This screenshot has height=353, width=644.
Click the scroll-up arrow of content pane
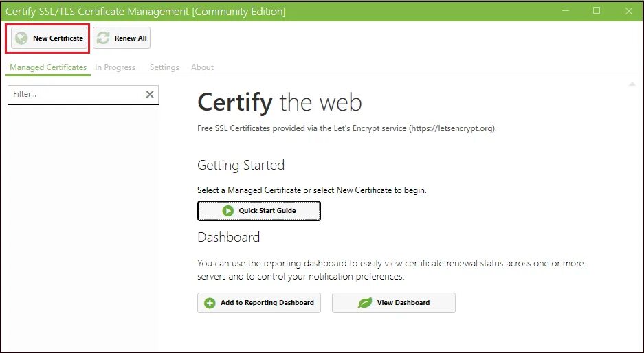632,84
